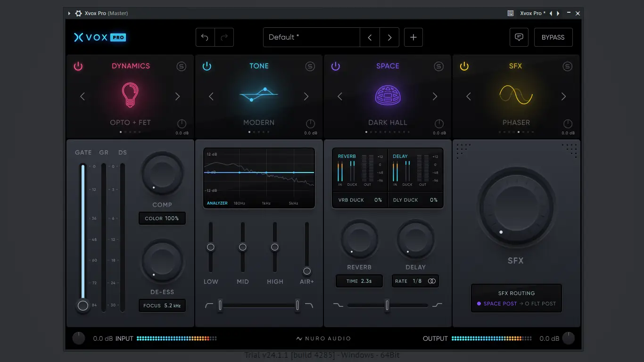Click the SFX sine wave icon
Image resolution: width=644 pixels, height=362 pixels.
516,95
